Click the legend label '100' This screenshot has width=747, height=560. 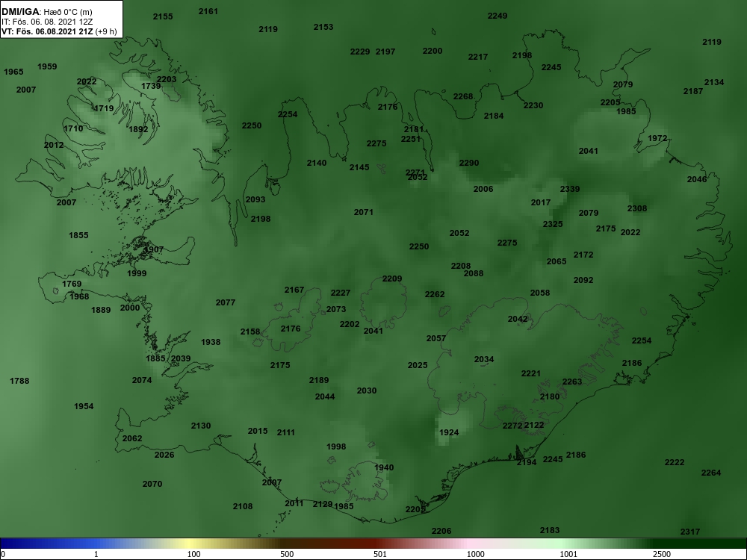193,554
